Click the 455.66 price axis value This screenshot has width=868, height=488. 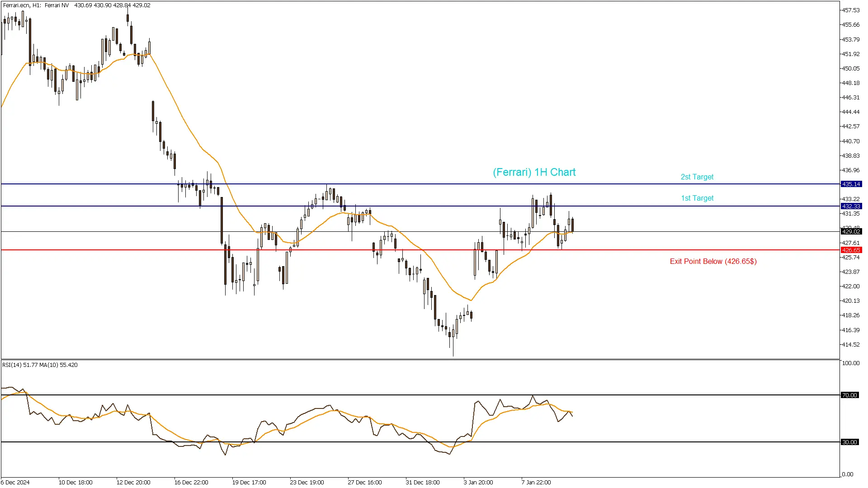pos(850,25)
